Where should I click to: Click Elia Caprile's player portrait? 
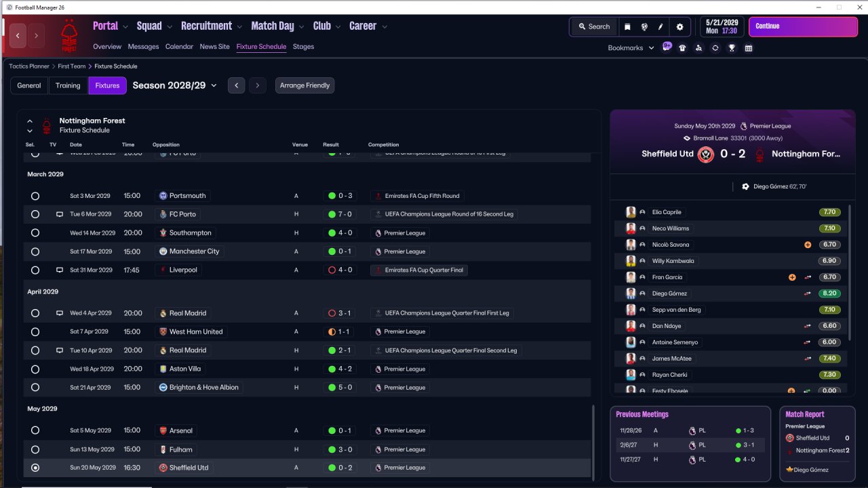point(631,212)
